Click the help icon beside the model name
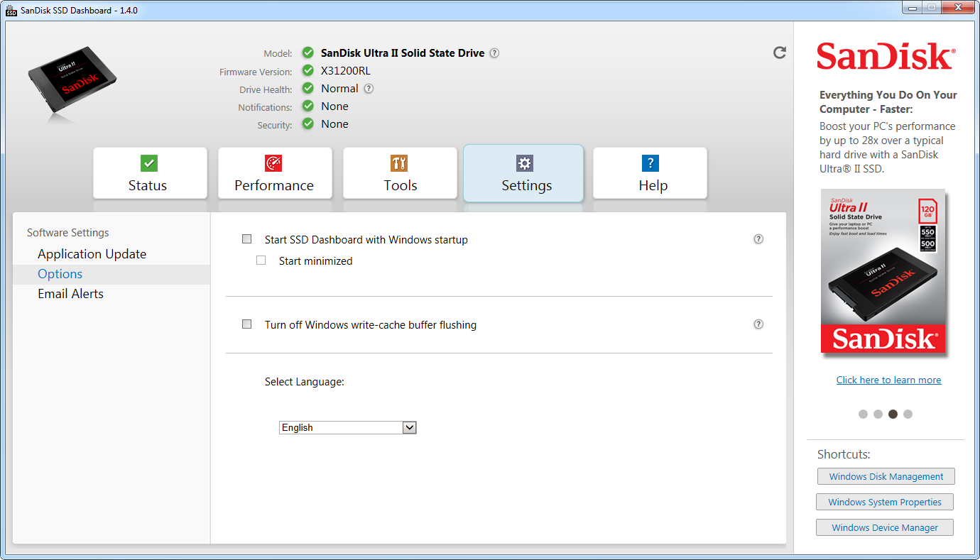 pyautogui.click(x=494, y=53)
